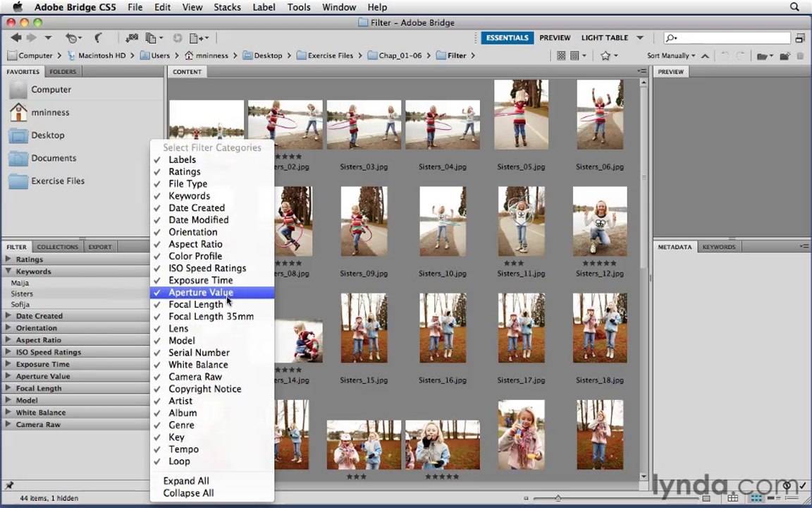Expand the Date Created filter section

click(x=8, y=315)
